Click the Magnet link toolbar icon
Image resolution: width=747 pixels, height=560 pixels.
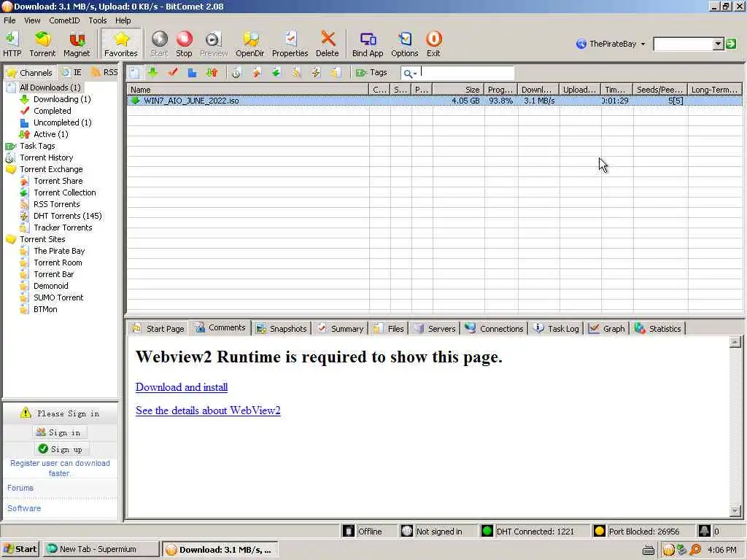(x=77, y=44)
